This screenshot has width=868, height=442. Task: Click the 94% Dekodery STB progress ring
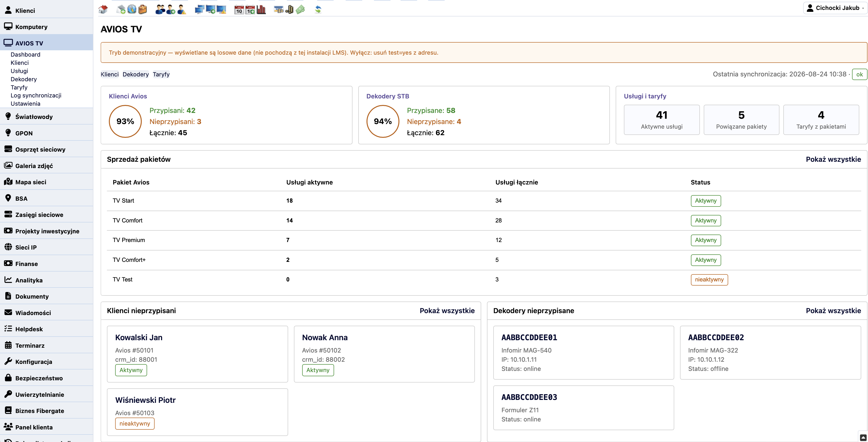383,121
